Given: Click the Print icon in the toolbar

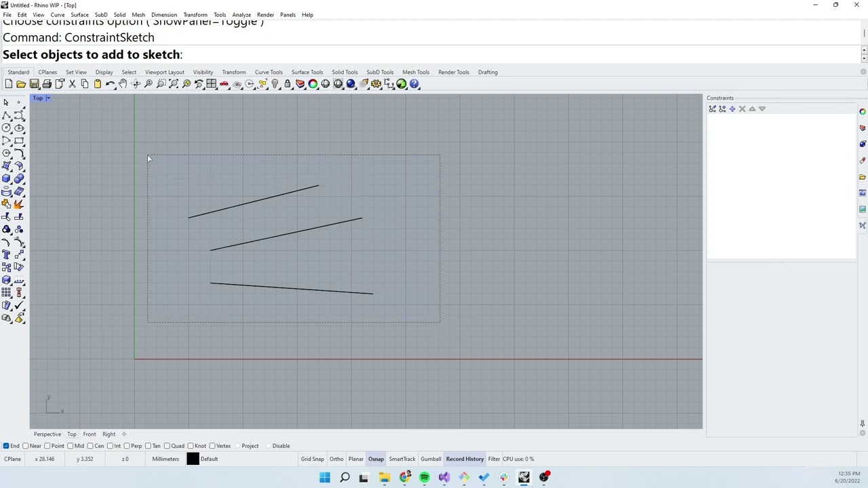Looking at the screenshot, I should (47, 84).
